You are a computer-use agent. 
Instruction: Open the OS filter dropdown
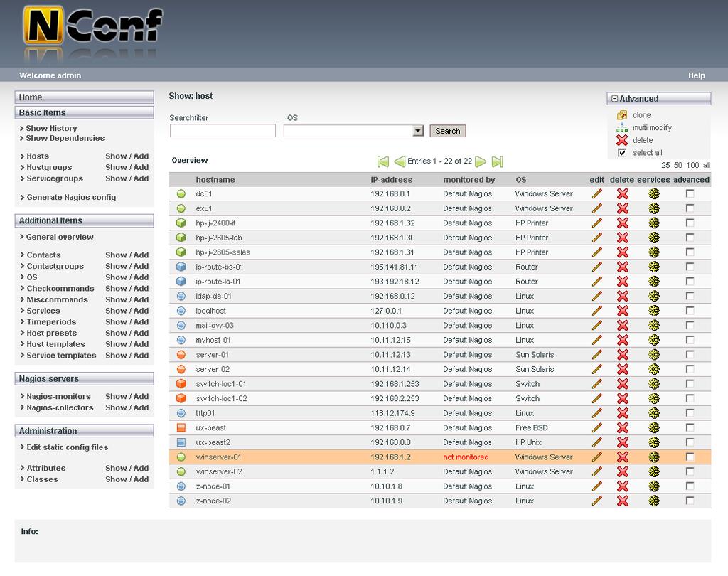pos(418,131)
